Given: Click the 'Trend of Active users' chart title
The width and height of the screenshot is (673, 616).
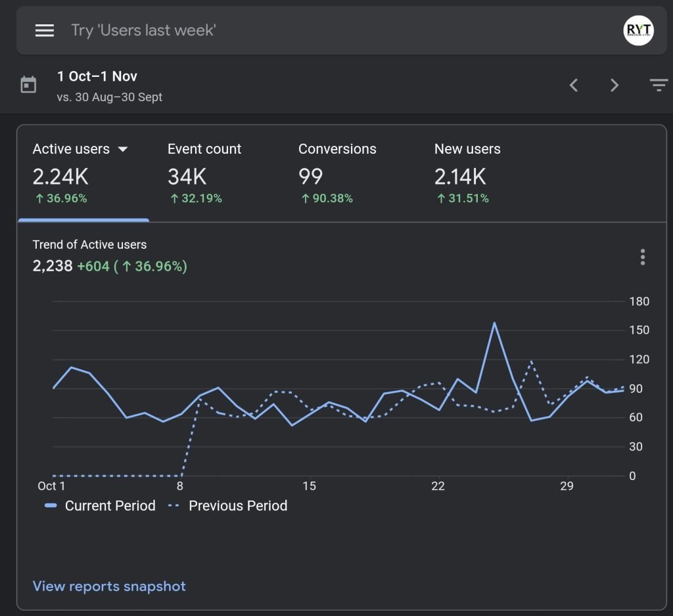Looking at the screenshot, I should click(x=90, y=244).
